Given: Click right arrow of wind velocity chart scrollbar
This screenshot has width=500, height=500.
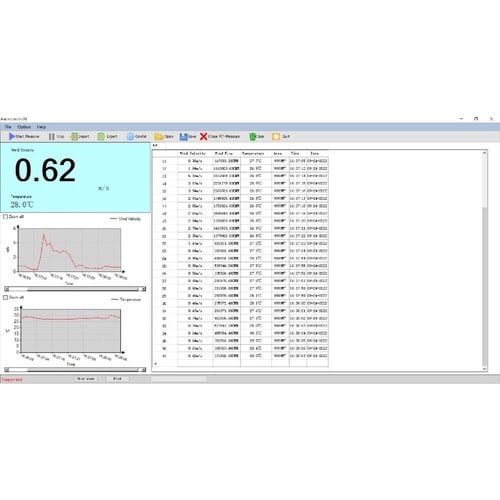Looking at the screenshot, I should pos(143,289).
